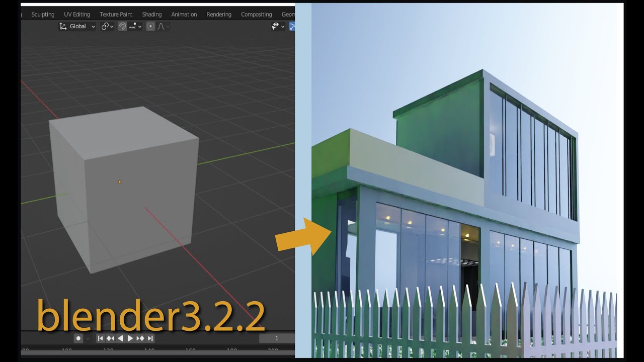644x362 pixels.
Task: Open the selectability and visibility dropdown
Action: coord(278,26)
